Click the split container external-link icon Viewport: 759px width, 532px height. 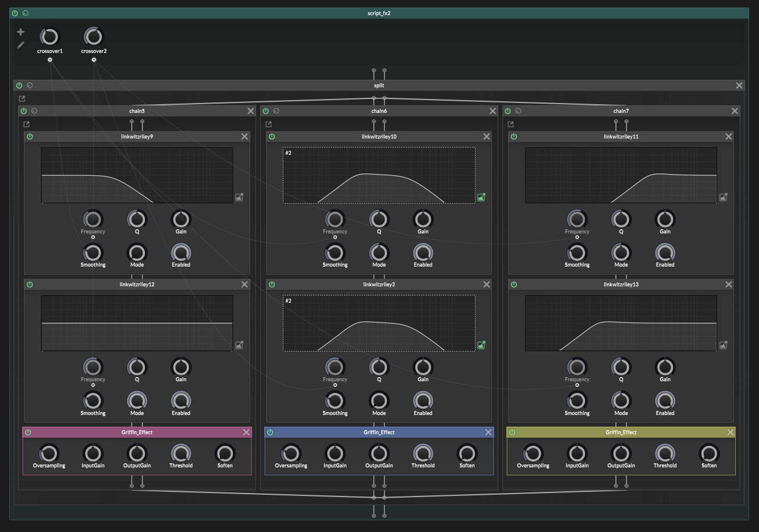tap(22, 99)
